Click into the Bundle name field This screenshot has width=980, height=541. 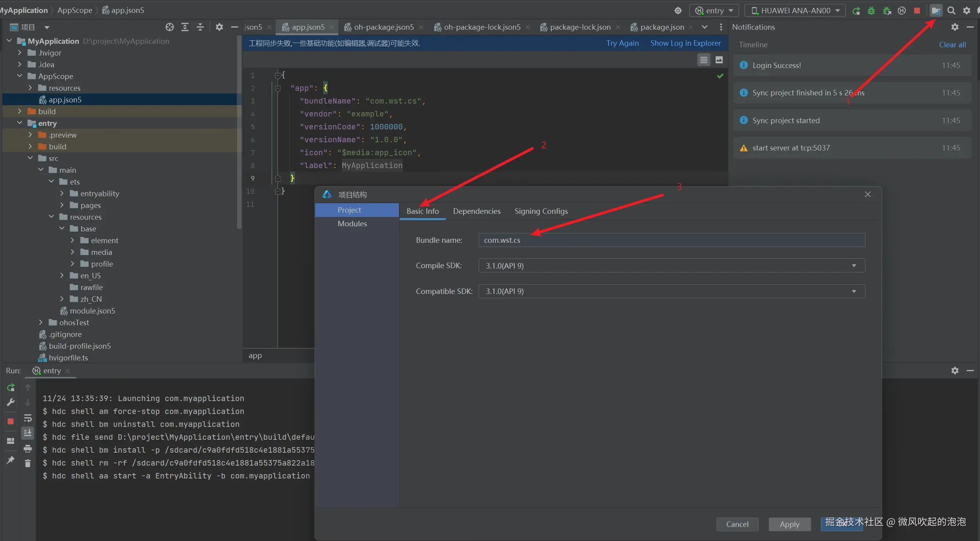[671, 240]
